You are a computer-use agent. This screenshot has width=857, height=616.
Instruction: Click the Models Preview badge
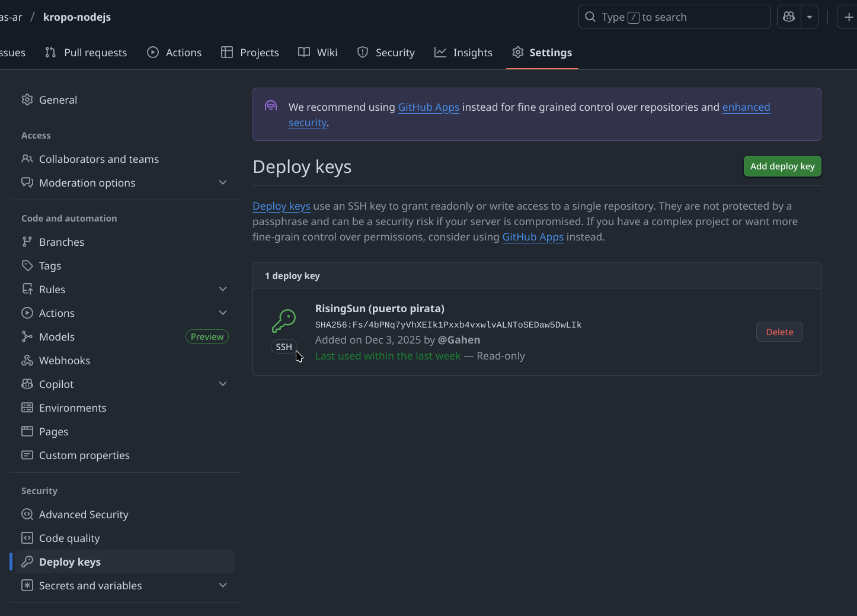[207, 336]
